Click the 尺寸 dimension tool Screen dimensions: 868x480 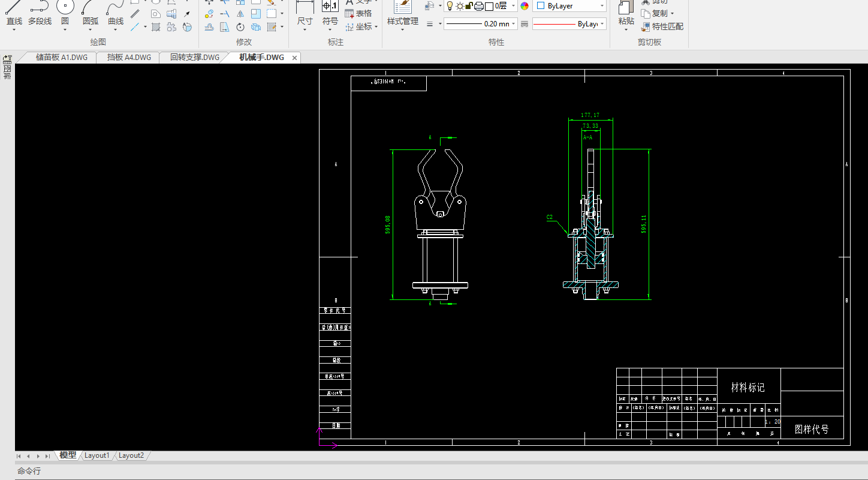pos(305,13)
